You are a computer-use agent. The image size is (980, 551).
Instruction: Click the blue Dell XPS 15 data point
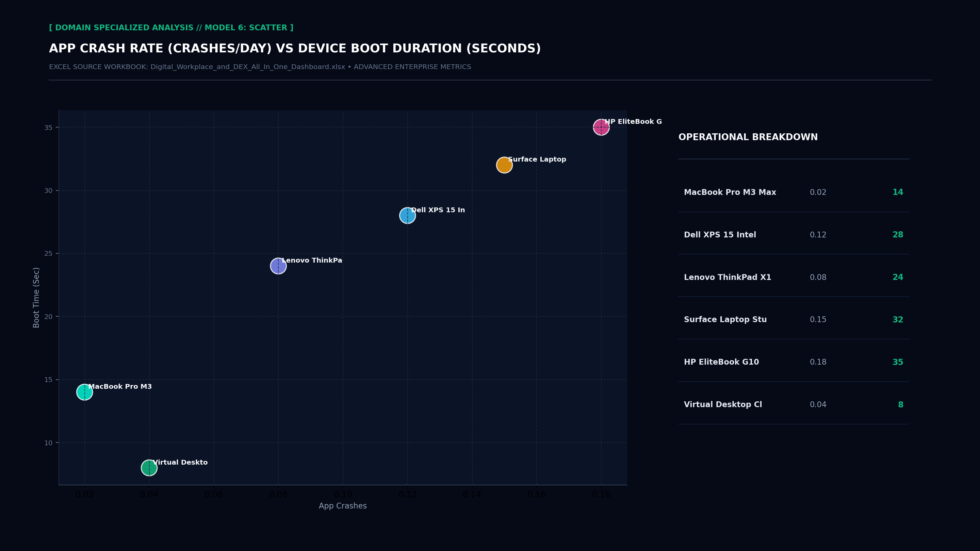(x=407, y=216)
